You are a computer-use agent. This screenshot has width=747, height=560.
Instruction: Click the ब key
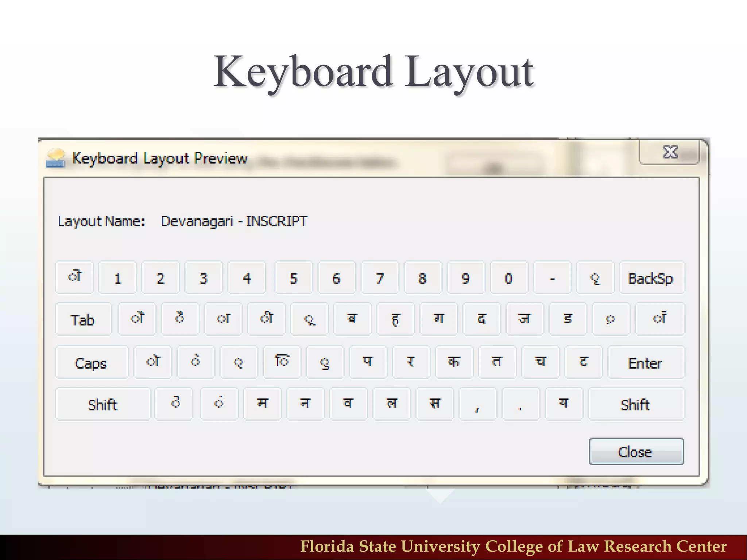(352, 319)
